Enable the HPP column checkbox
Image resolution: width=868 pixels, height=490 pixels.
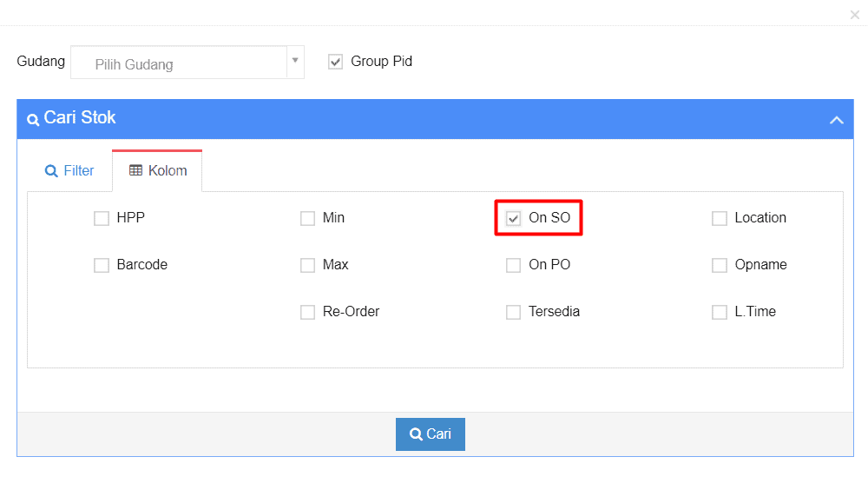pos(102,218)
